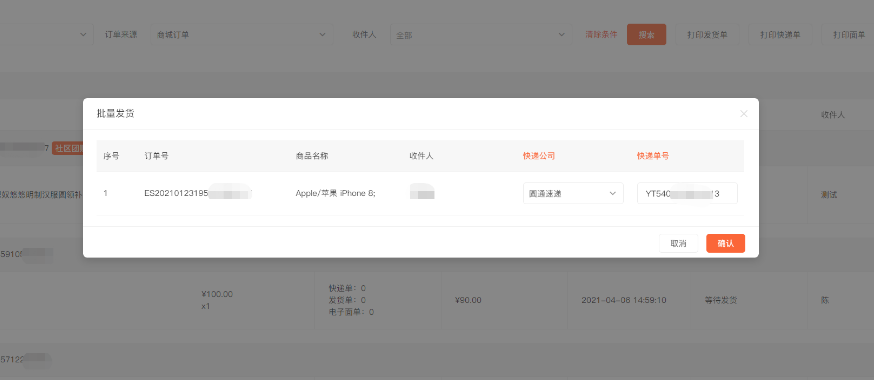Cancel the dialog with 取消 button
This screenshot has width=874, height=380.
pos(678,243)
